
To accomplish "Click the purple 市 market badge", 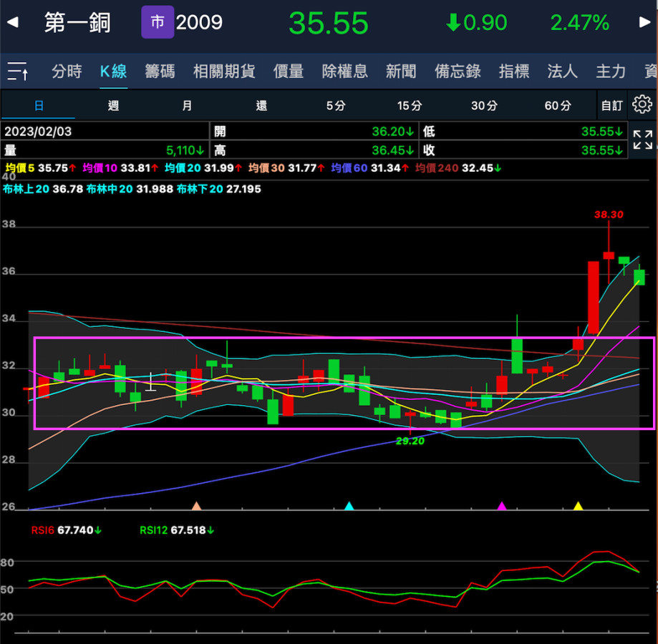I will [158, 23].
